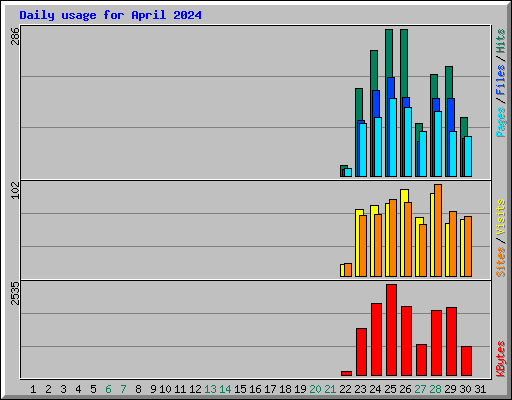The width and height of the screenshot is (512, 400).
Task: Click day 10 on the x-axis
Action: [165, 389]
